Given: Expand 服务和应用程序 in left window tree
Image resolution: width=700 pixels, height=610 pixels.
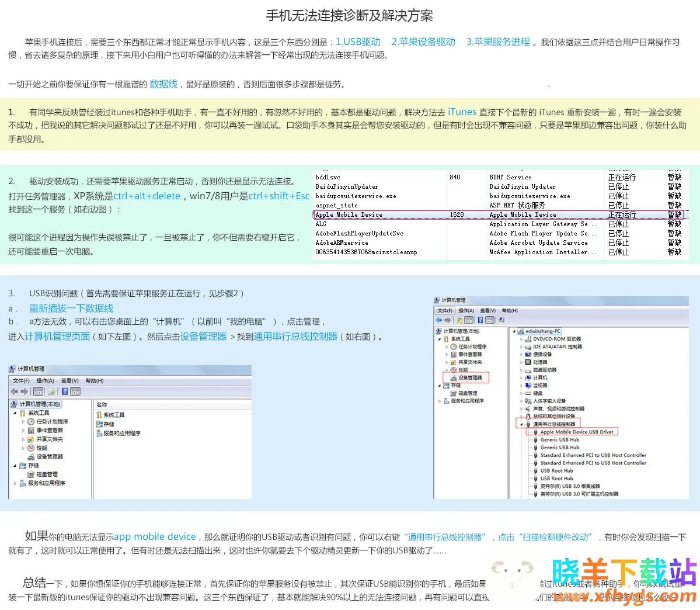Looking at the screenshot, I should click(15, 483).
